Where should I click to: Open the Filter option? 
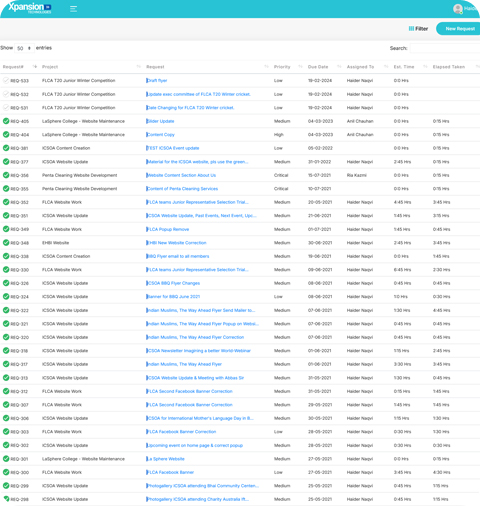[x=418, y=29]
